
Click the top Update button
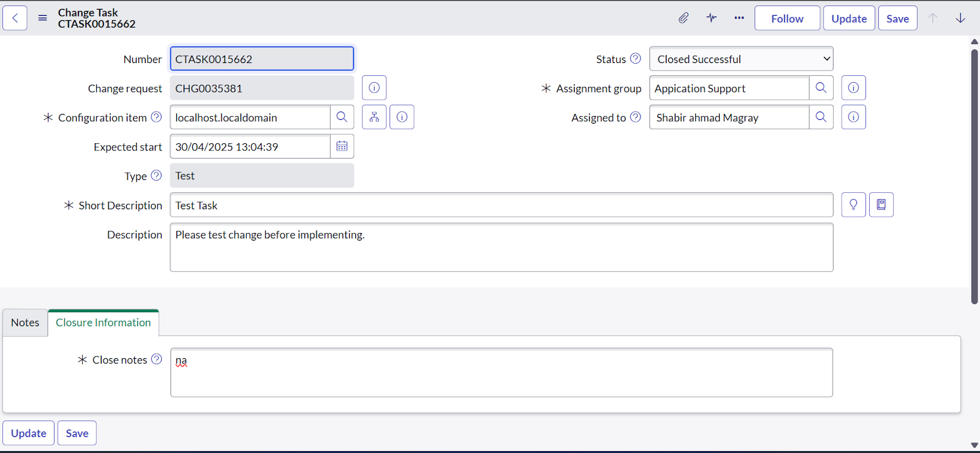pyautogui.click(x=848, y=18)
